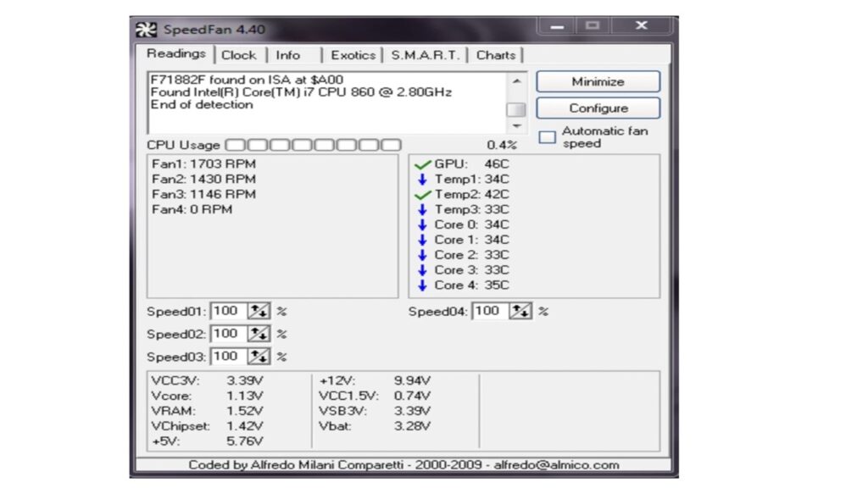Viewport: 868px width, 488px height.
Task: Click the blue arrow beside Core 0
Action: coord(423,225)
